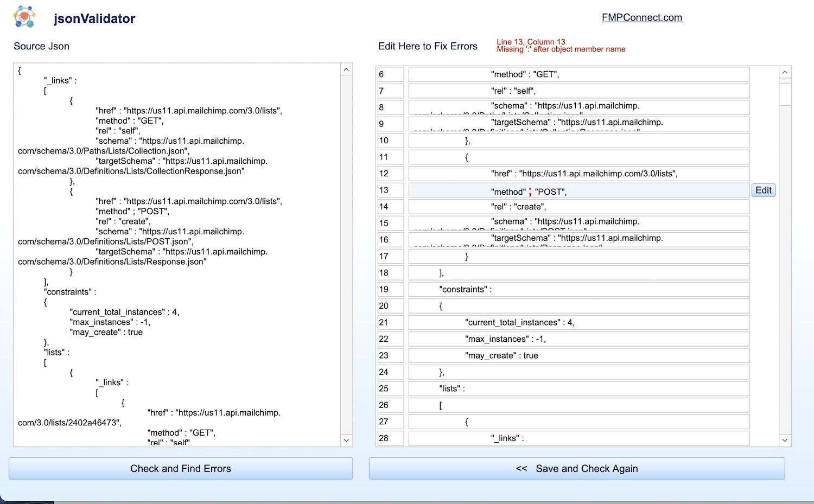Click the line 18 field containing "],"
This screenshot has height=504, width=814.
click(579, 273)
